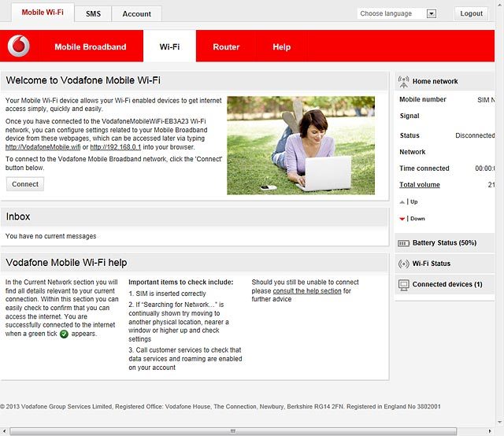Image resolution: width=504 pixels, height=436 pixels.
Task: Click '1. SIM is inserted correctly' item
Action: tap(167, 294)
